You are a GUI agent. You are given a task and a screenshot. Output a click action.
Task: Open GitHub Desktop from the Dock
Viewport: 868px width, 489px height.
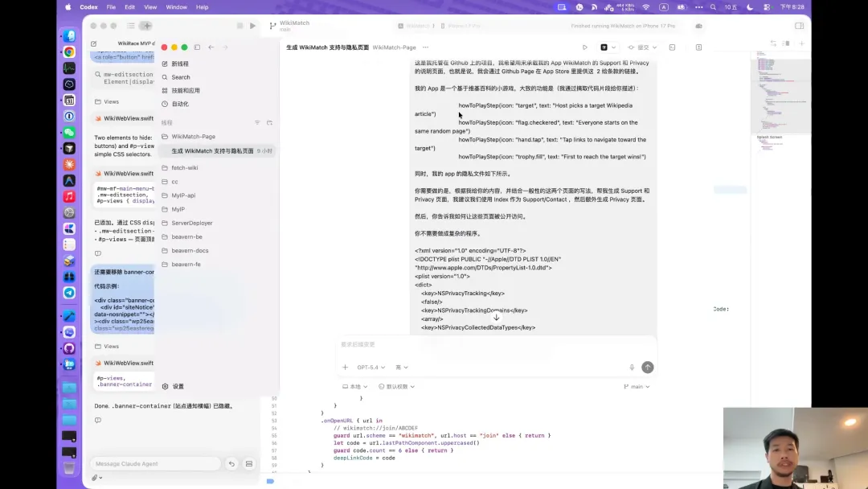coord(69,348)
